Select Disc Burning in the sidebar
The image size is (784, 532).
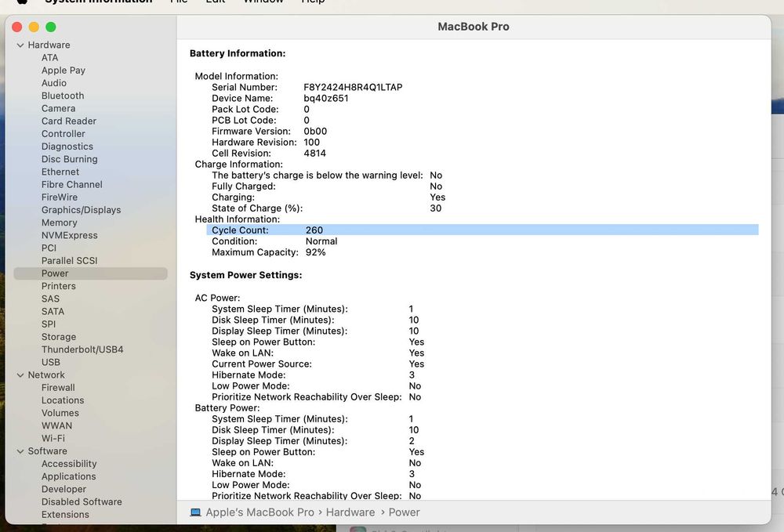[x=70, y=159]
